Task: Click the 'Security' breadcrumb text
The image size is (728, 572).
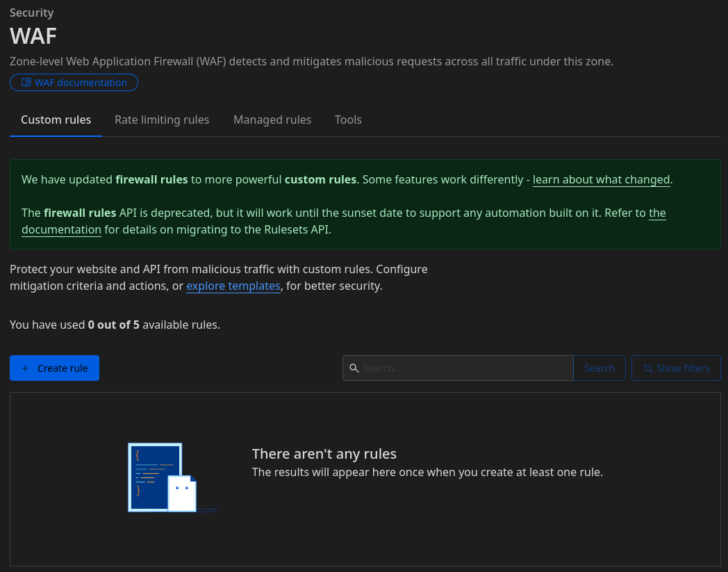Action: click(x=31, y=13)
